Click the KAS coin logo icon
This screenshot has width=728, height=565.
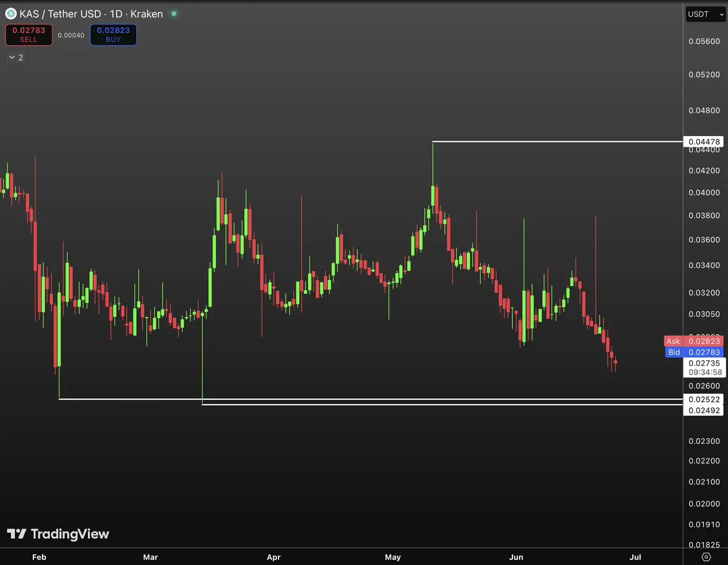point(11,14)
